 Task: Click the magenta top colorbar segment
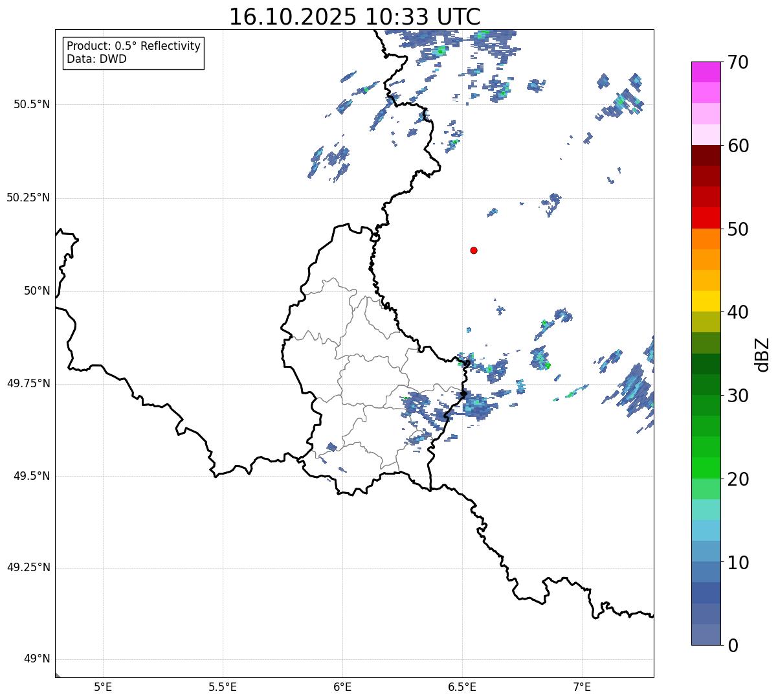(706, 72)
